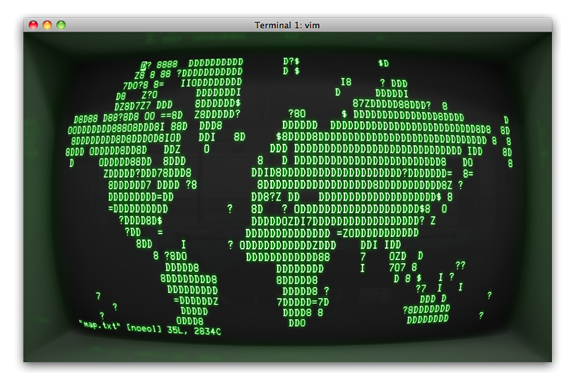Click the '=DDDDDDZ' row in South America
Screen dimensions: 574x380
coord(196,301)
